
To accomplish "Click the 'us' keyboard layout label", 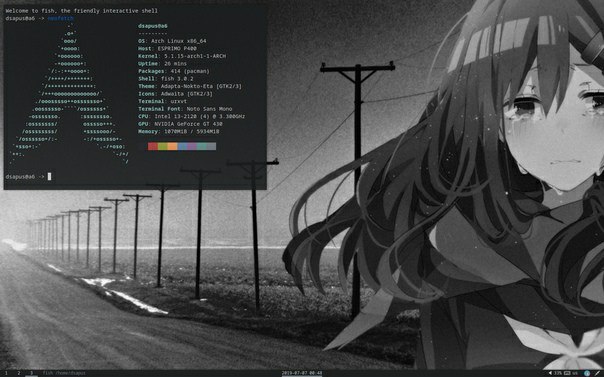I will [575, 373].
